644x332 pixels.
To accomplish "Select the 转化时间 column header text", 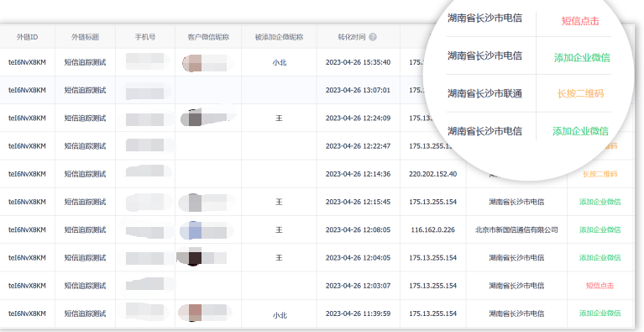I will (352, 37).
